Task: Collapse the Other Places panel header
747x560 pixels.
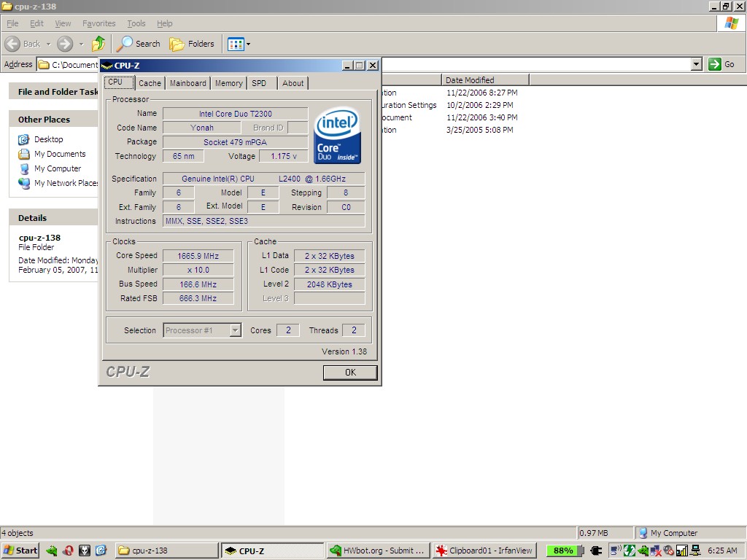Action: 53,120
